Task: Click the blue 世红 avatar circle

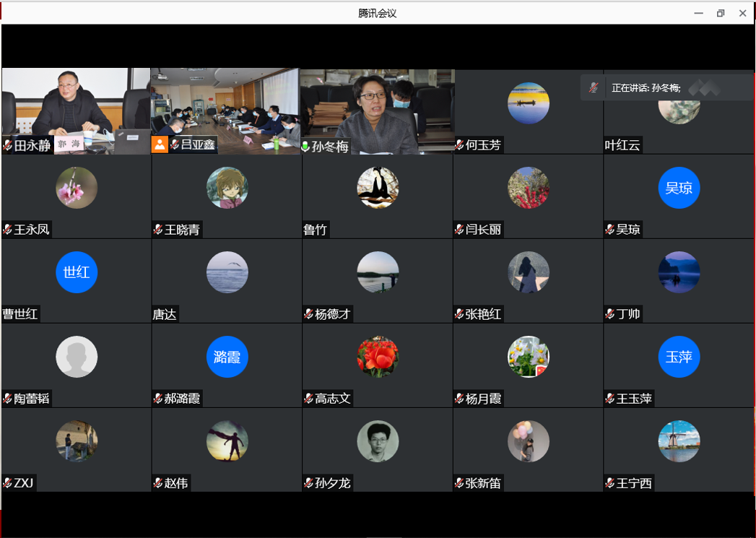Action: 77,272
